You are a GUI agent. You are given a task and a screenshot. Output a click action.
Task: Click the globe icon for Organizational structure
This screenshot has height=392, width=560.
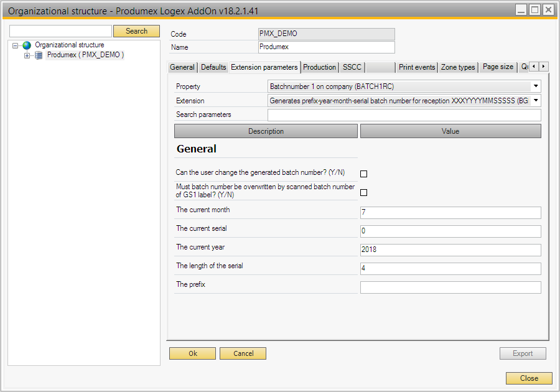26,45
